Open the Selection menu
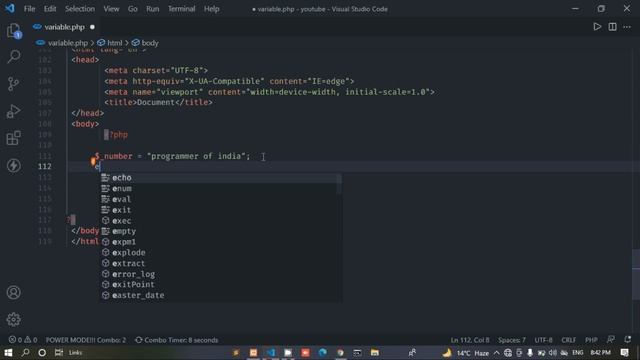 click(80, 9)
